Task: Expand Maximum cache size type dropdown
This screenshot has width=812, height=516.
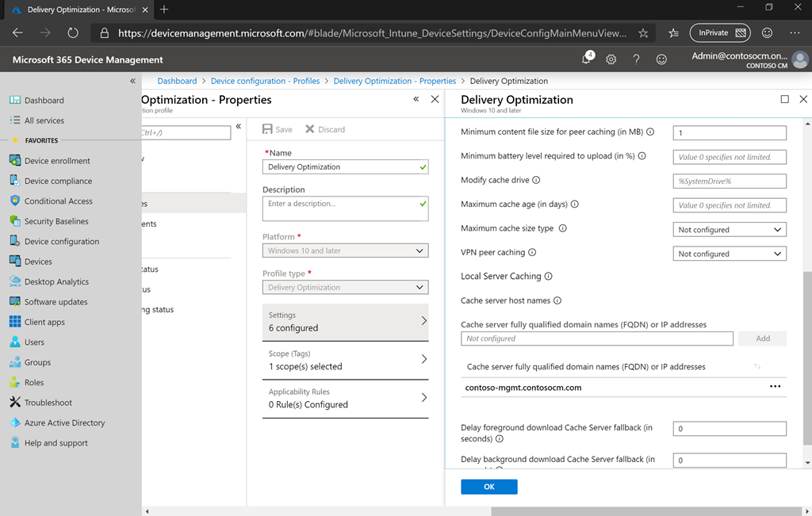Action: 730,230
